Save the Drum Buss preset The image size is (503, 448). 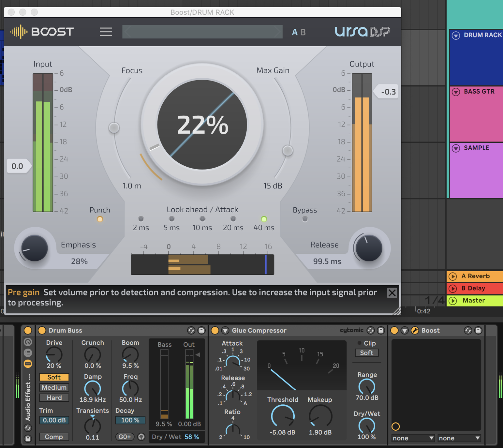point(201,330)
